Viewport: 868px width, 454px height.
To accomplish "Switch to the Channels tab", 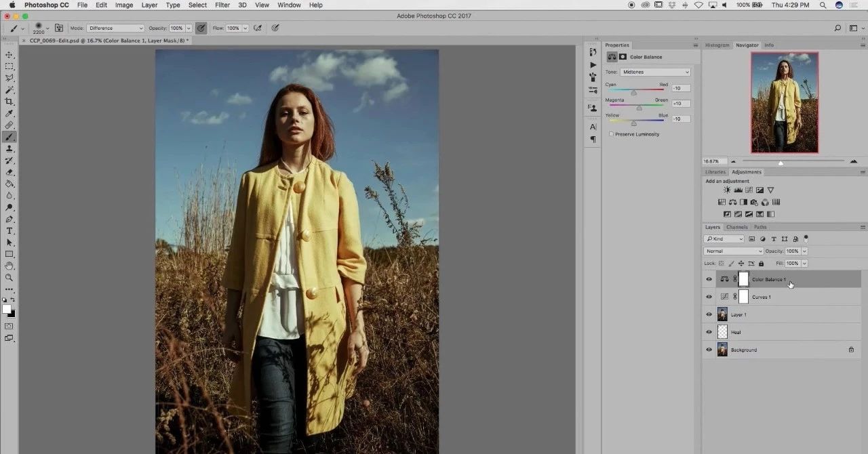I will (736, 227).
